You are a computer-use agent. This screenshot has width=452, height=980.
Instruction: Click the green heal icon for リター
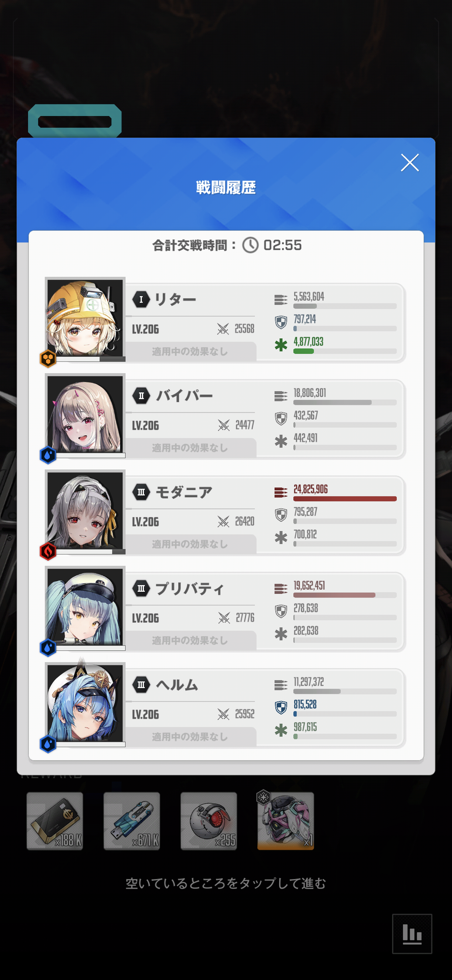point(281,345)
